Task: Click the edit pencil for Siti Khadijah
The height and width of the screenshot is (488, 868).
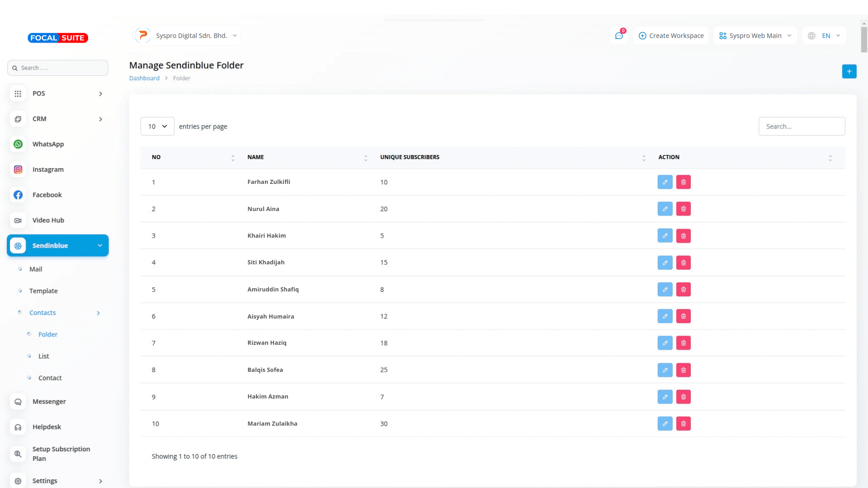Action: tap(665, 263)
